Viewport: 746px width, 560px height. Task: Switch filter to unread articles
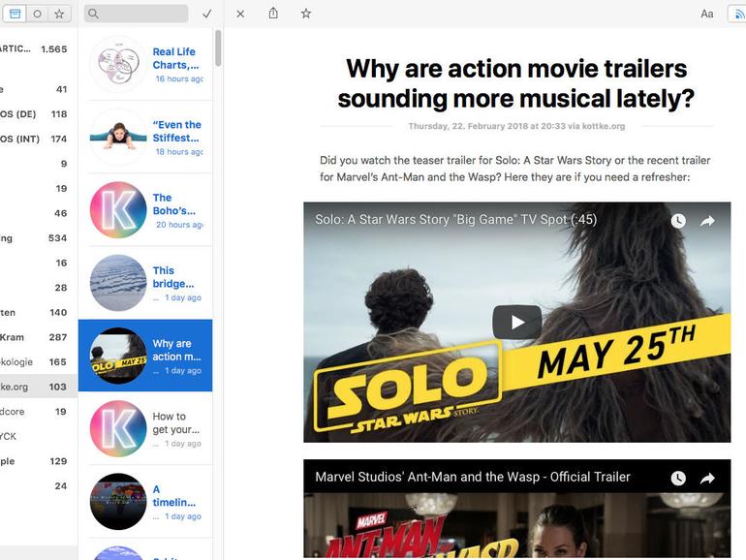tap(37, 14)
